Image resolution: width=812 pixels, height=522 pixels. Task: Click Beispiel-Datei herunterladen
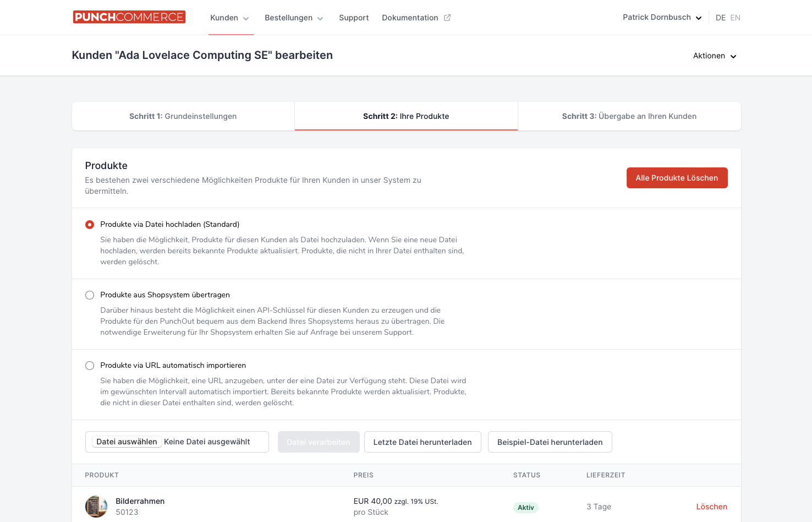(x=550, y=442)
